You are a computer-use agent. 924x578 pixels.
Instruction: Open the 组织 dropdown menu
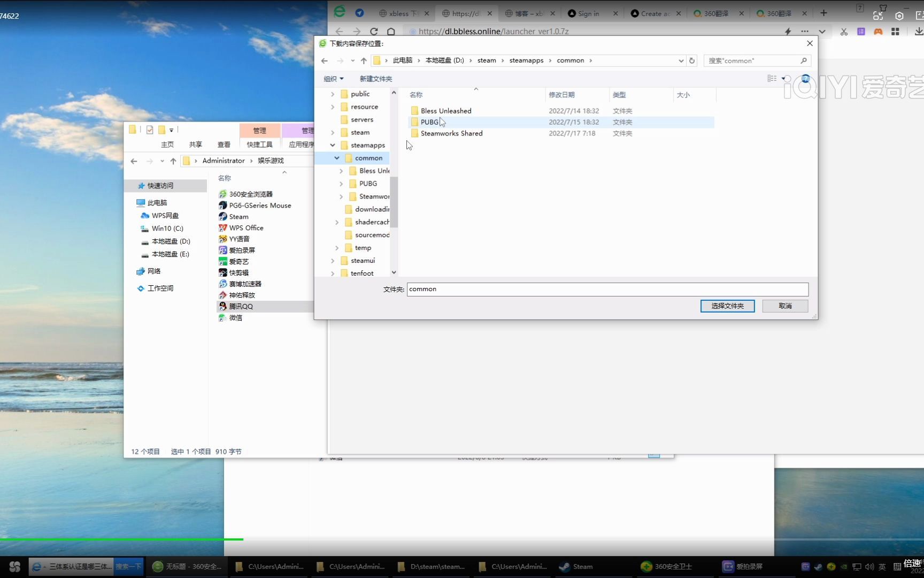tap(334, 79)
